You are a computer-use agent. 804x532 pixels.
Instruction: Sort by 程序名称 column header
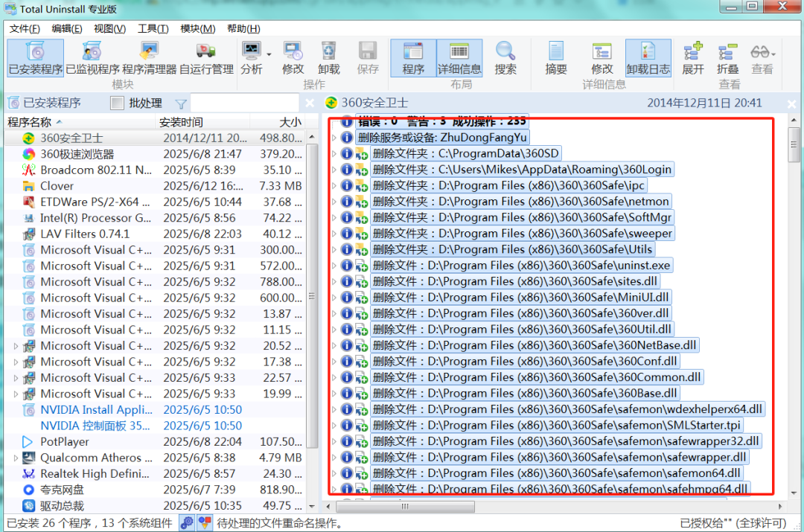(x=80, y=122)
